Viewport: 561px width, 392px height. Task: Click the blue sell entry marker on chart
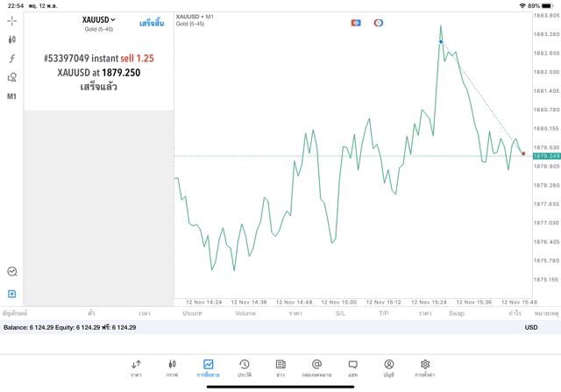pyautogui.click(x=441, y=42)
